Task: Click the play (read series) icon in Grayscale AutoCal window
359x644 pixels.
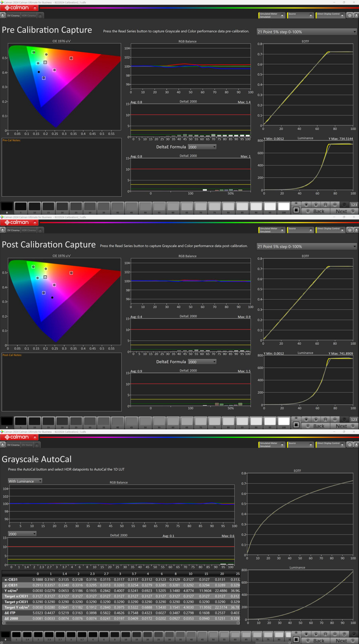Action: pyautogui.click(x=316, y=634)
